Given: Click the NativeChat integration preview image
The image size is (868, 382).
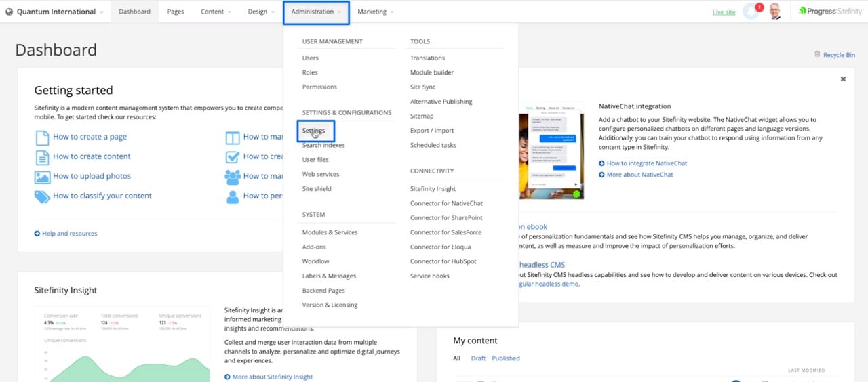Looking at the screenshot, I should point(552,151).
